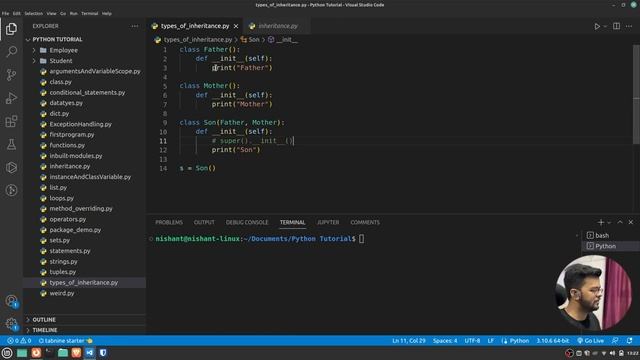Open the notifications bell in status bar
The width and height of the screenshot is (640, 360).
[x=629, y=340]
